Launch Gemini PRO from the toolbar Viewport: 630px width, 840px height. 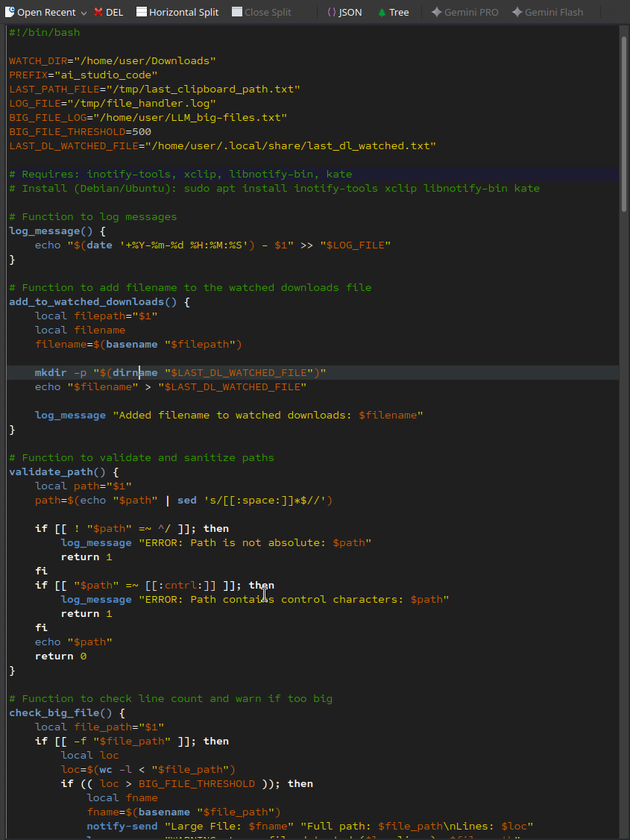(464, 13)
